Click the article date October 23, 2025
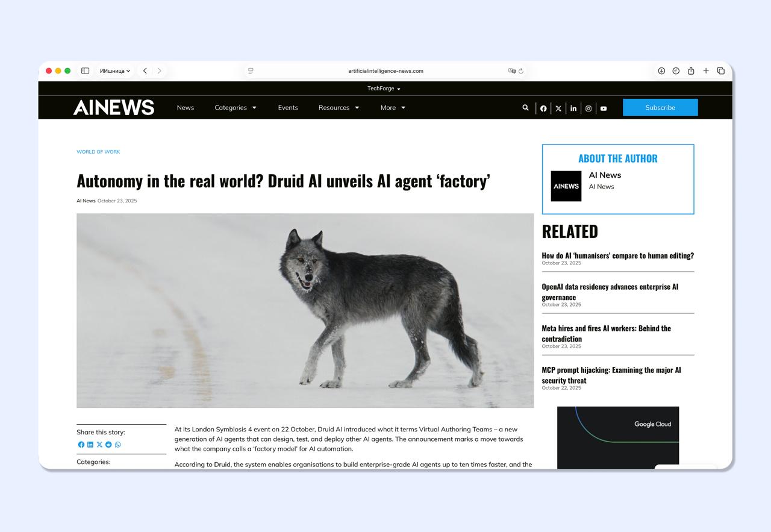This screenshot has height=532, width=771. 117,201
